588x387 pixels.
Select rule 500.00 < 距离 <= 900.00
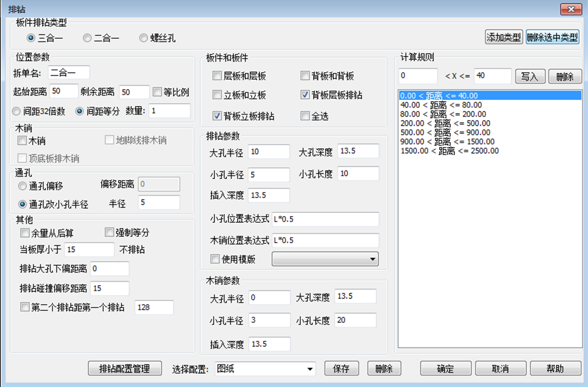(490, 133)
